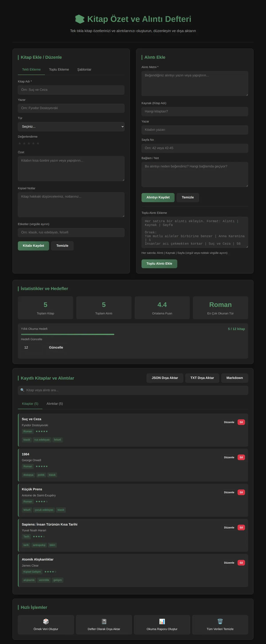The height and width of the screenshot is (644, 266).
Task: Update the goal with Güncelle
Action: click(56, 348)
